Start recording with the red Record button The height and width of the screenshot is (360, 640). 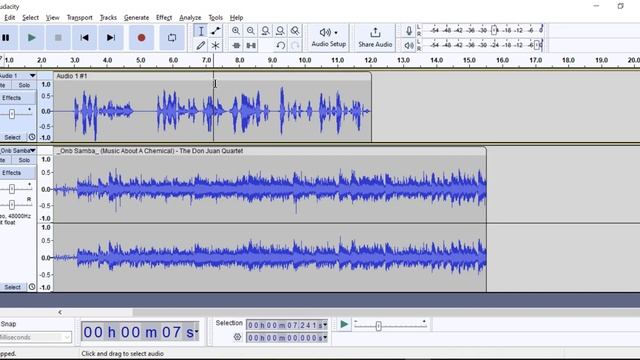(141, 38)
